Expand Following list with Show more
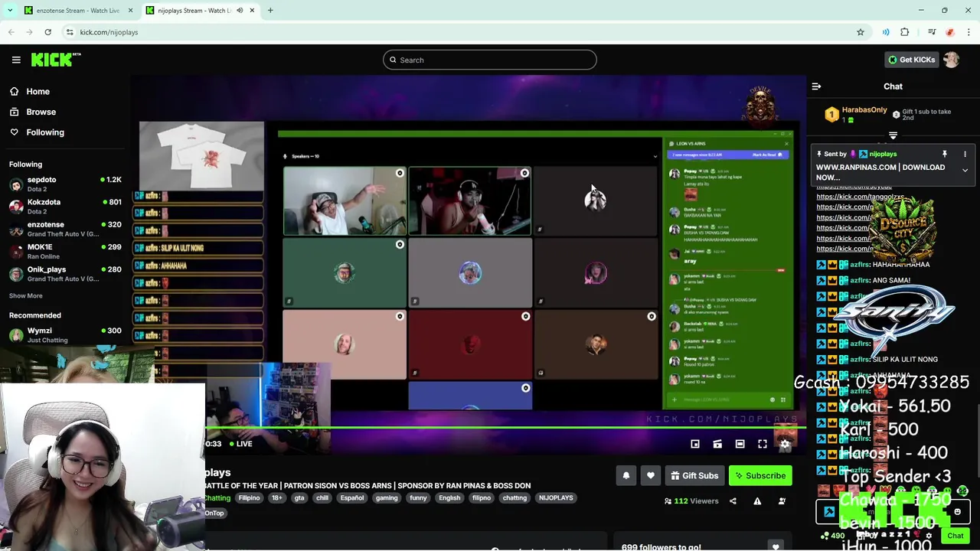 (26, 295)
